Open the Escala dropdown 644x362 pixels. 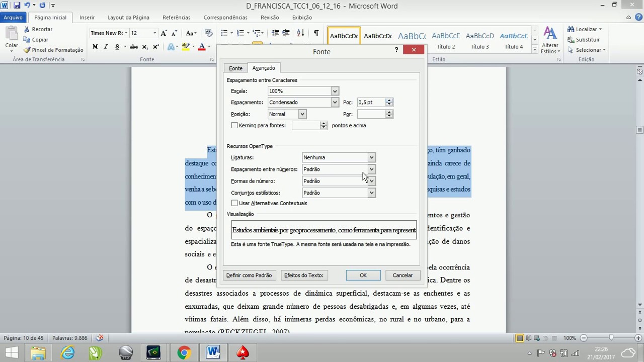point(335,91)
